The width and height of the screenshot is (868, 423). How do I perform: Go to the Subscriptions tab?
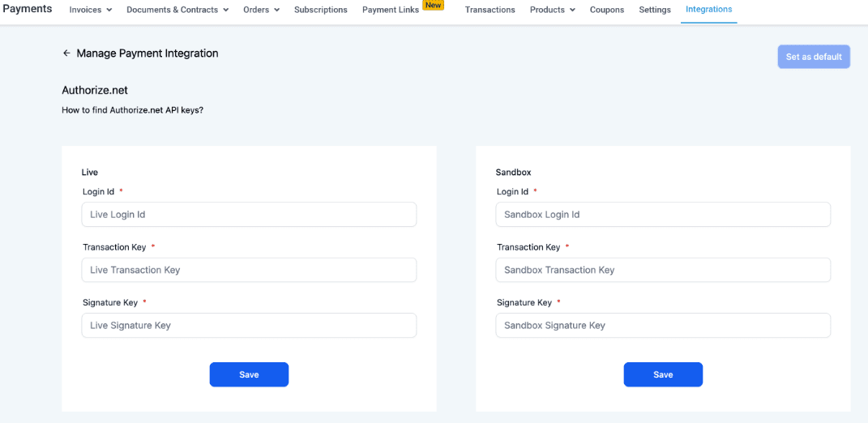click(x=320, y=10)
